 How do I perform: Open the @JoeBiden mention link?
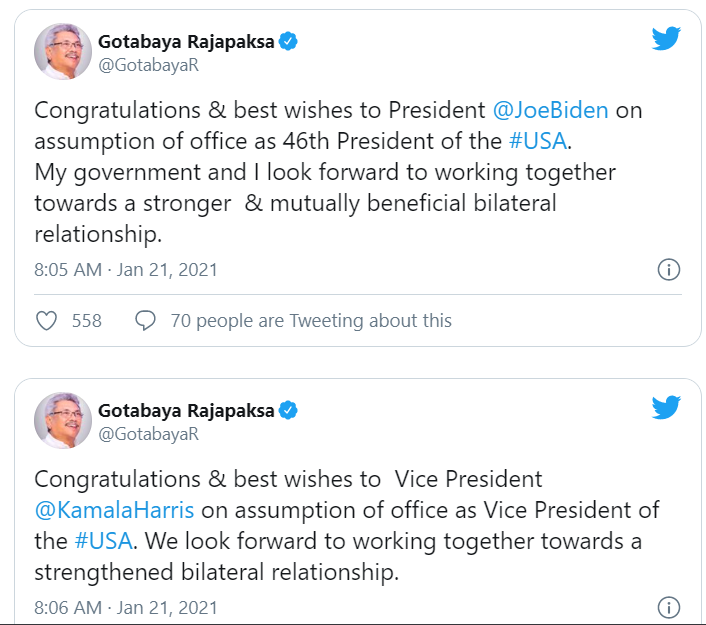550,110
